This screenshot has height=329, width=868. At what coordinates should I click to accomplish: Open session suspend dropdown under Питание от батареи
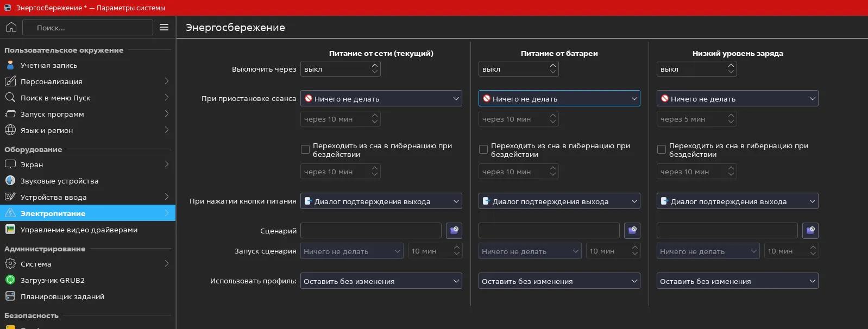click(x=559, y=98)
